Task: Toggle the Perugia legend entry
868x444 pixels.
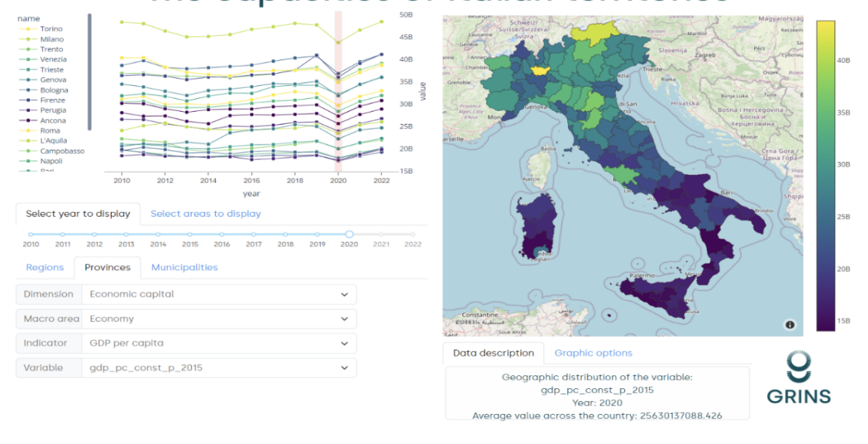Action: tap(53, 110)
